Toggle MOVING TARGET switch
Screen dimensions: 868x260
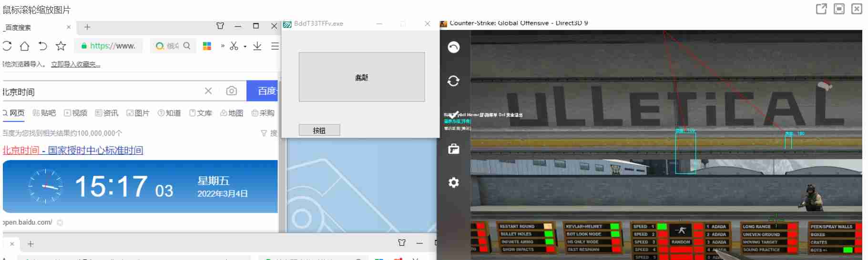pyautogui.click(x=792, y=242)
